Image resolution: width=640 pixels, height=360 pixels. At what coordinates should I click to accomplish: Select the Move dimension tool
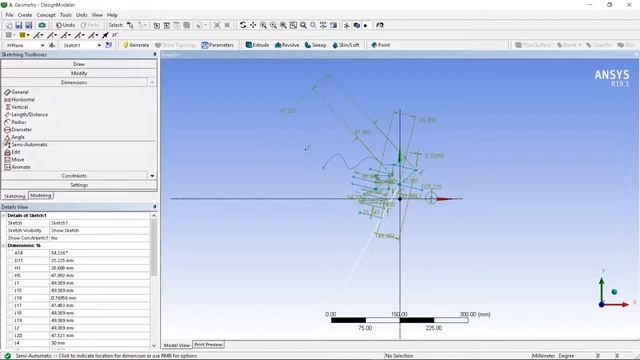coord(14,160)
